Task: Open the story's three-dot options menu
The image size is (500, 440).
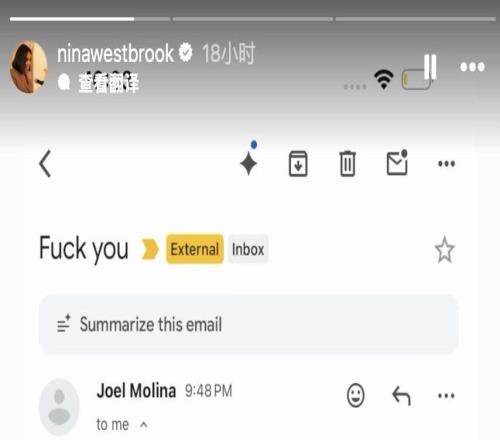Action: 472,67
